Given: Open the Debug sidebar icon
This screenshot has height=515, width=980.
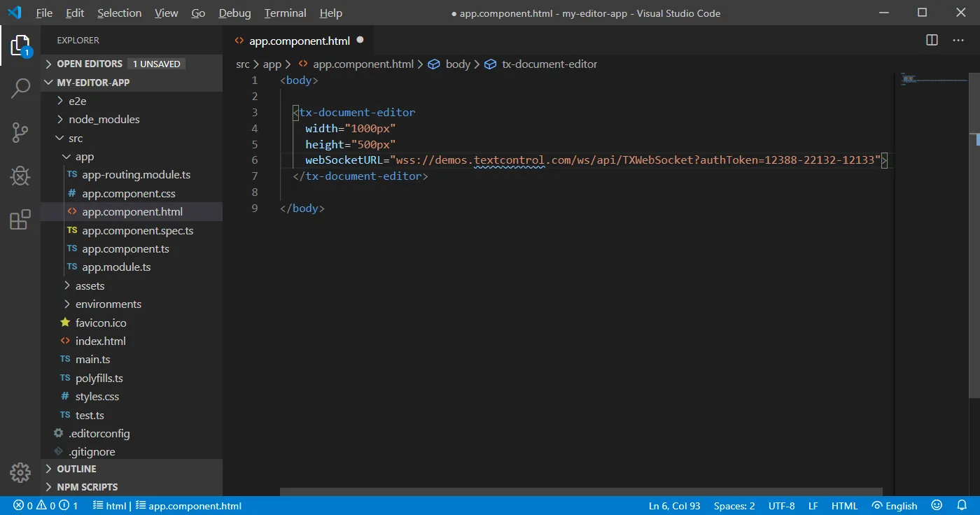Looking at the screenshot, I should pos(20,176).
